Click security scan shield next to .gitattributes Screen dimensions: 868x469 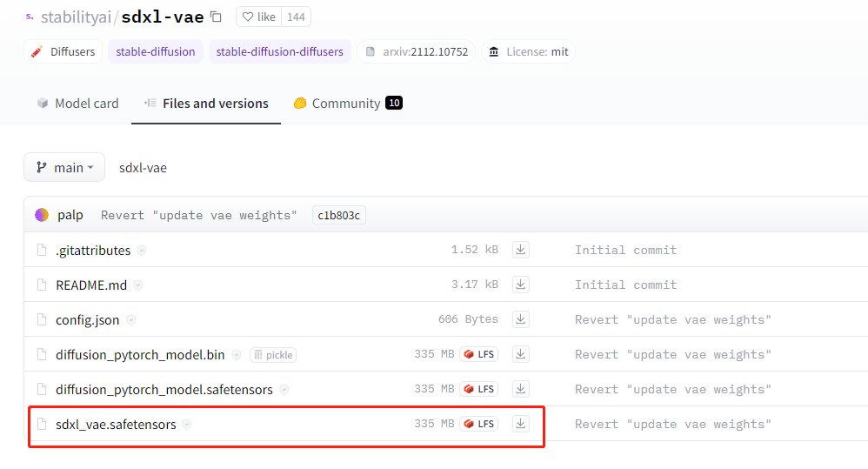coord(142,251)
